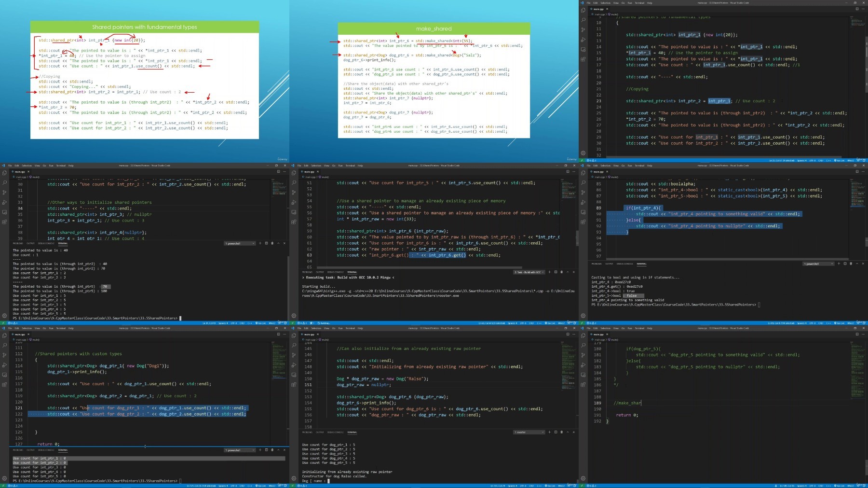Image resolution: width=868 pixels, height=488 pixels.
Task: Click C++ language mode in bottom-center frame status bar
Action: (x=540, y=486)
